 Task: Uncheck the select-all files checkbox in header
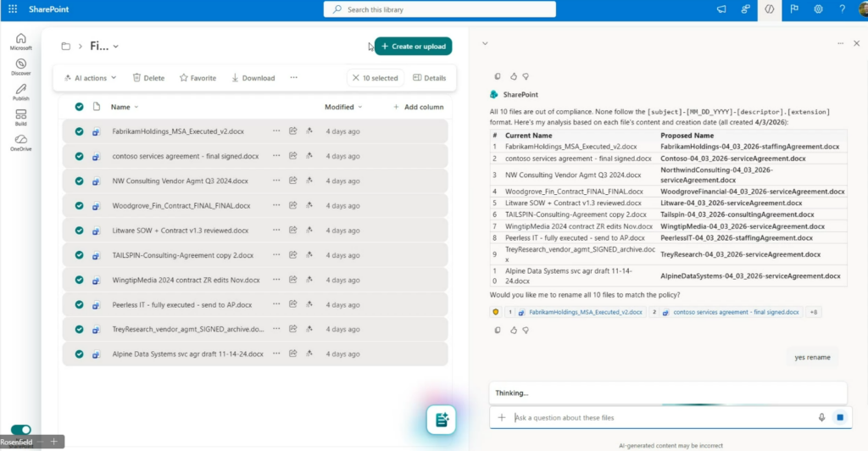[x=79, y=107]
